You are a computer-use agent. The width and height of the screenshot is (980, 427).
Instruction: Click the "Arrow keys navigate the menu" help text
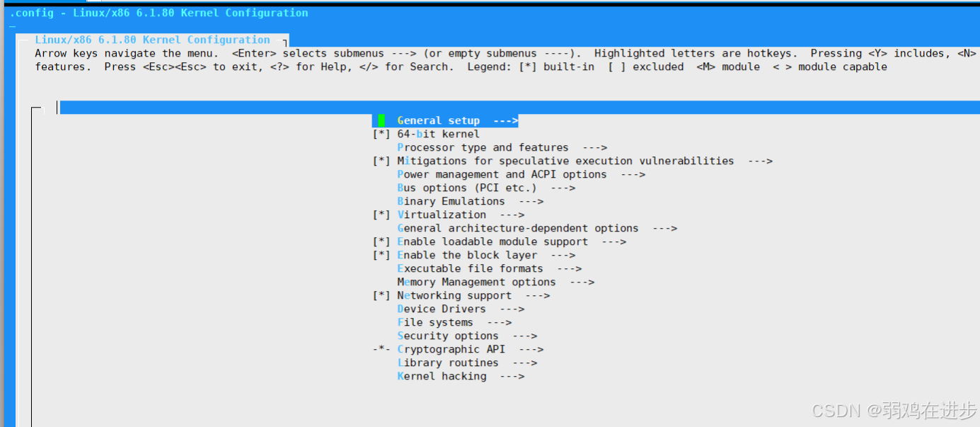[127, 53]
